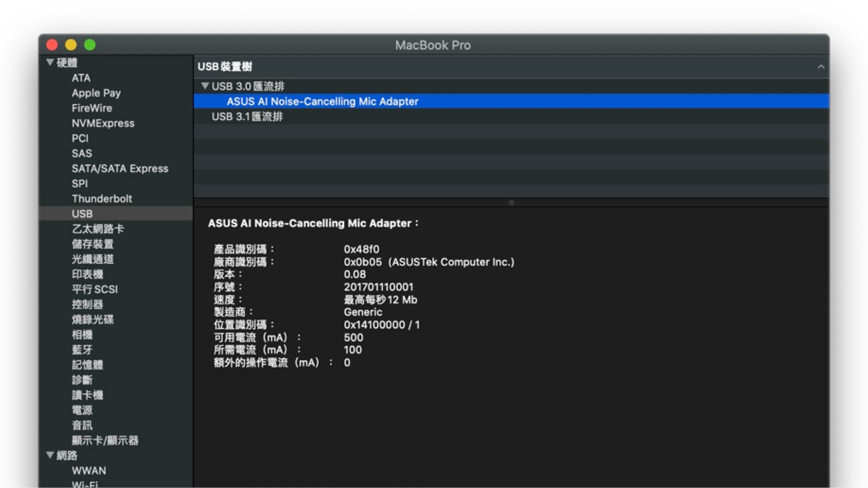Viewport: 868px width, 488px height.
Task: Open 平行 SCSI sidebar entry
Action: click(95, 289)
